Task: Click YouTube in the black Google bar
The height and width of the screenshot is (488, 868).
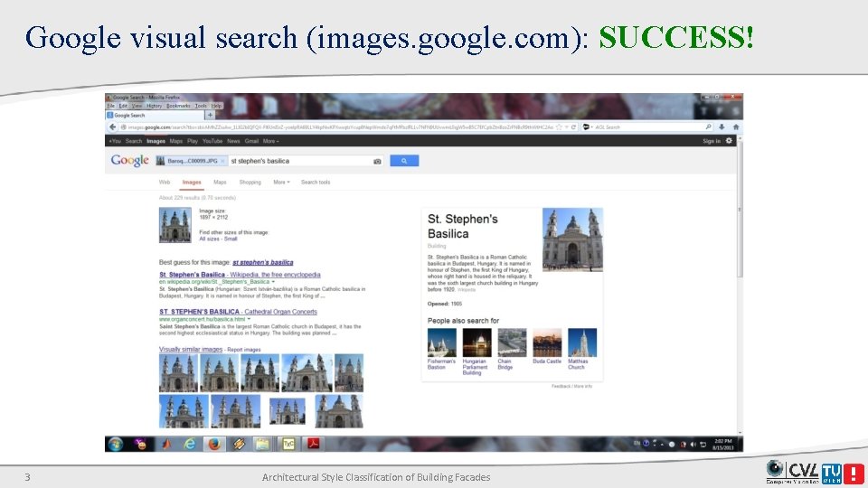Action: point(212,141)
